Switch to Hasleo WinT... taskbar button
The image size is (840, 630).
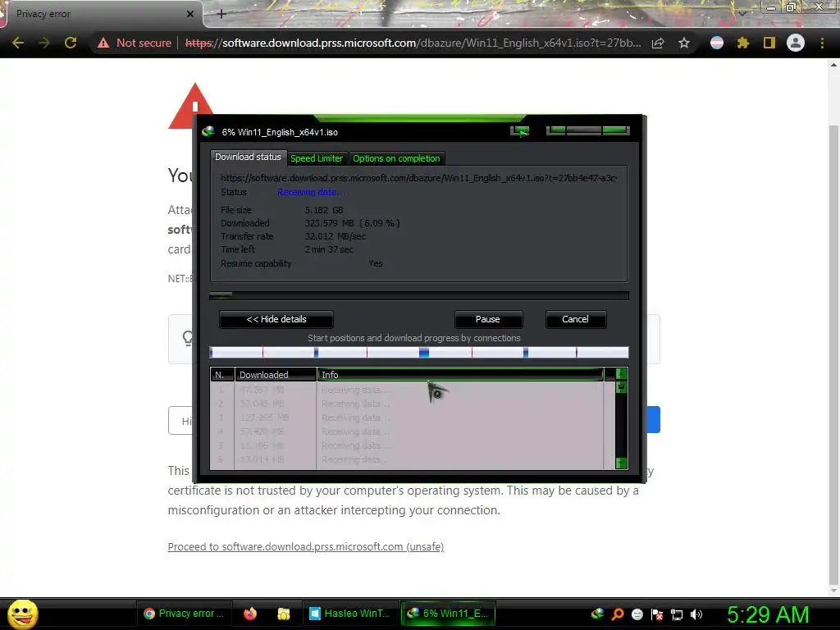[349, 614]
